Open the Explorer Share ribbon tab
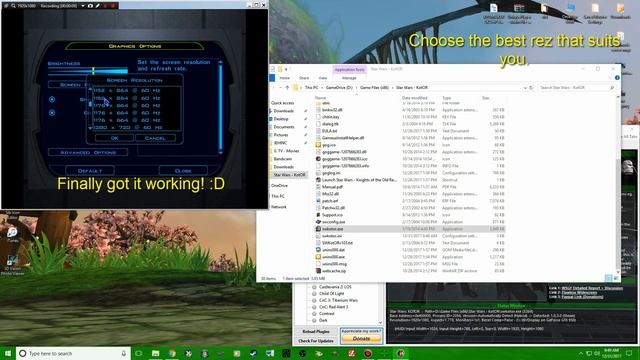 pyautogui.click(x=304, y=78)
